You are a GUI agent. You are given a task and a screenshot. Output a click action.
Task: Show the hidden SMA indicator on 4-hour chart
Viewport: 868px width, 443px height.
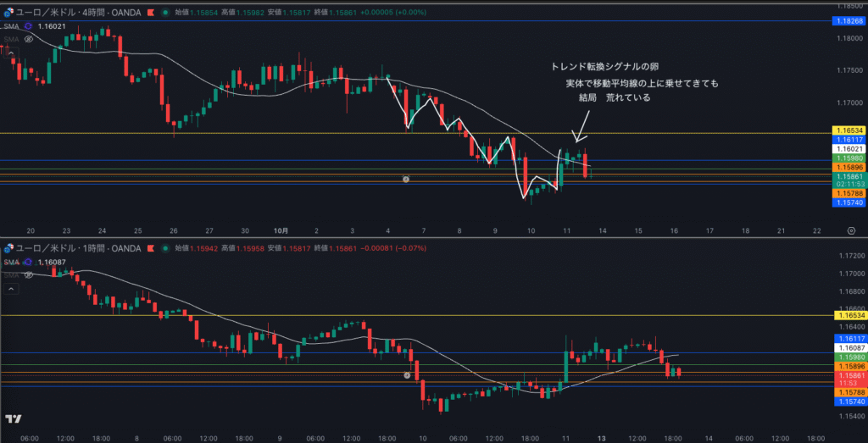point(28,39)
